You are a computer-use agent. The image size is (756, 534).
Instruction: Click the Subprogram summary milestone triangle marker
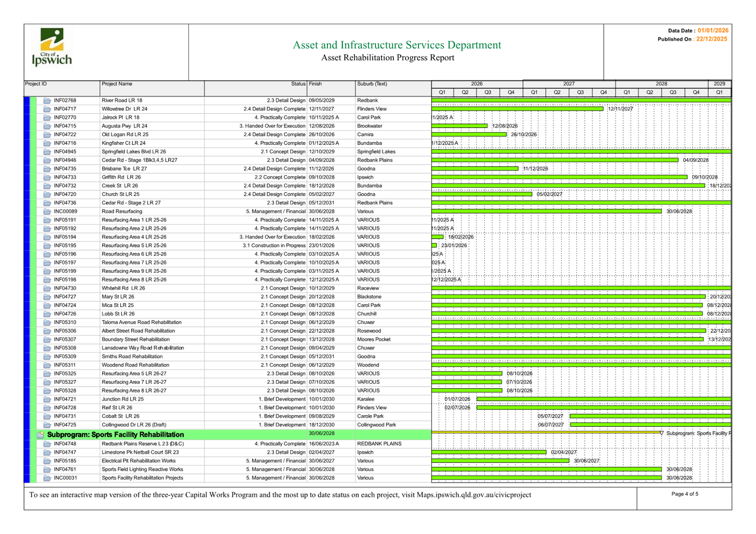pyautogui.click(x=661, y=433)
